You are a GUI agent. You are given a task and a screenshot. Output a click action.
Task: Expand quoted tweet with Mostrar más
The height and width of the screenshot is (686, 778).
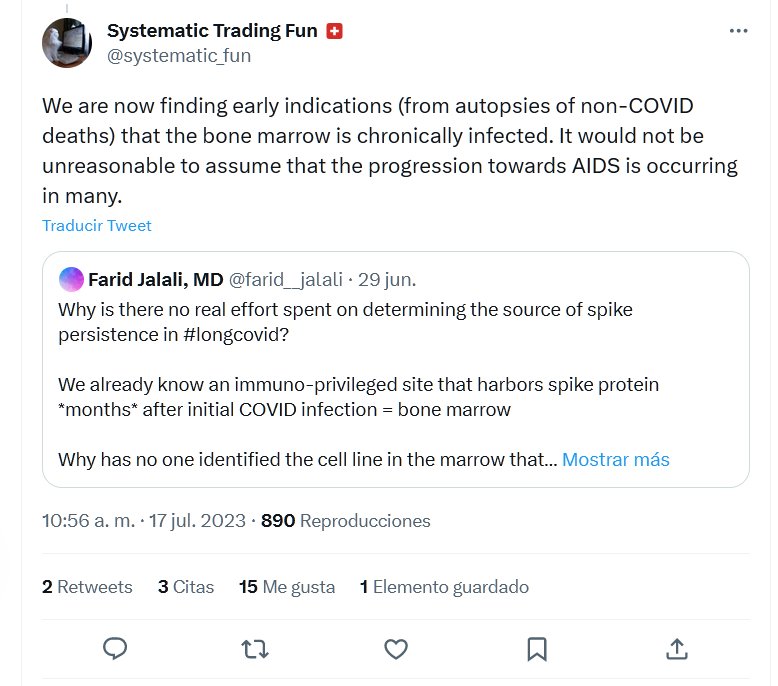(x=615, y=460)
